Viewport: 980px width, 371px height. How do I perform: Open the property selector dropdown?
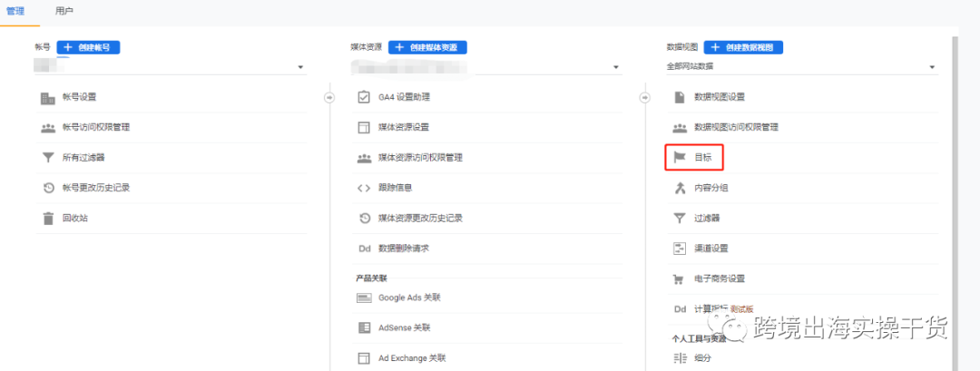point(486,67)
